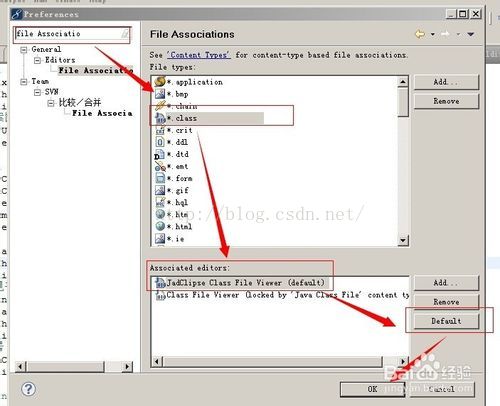Click the *.class file type icon

tap(160, 118)
